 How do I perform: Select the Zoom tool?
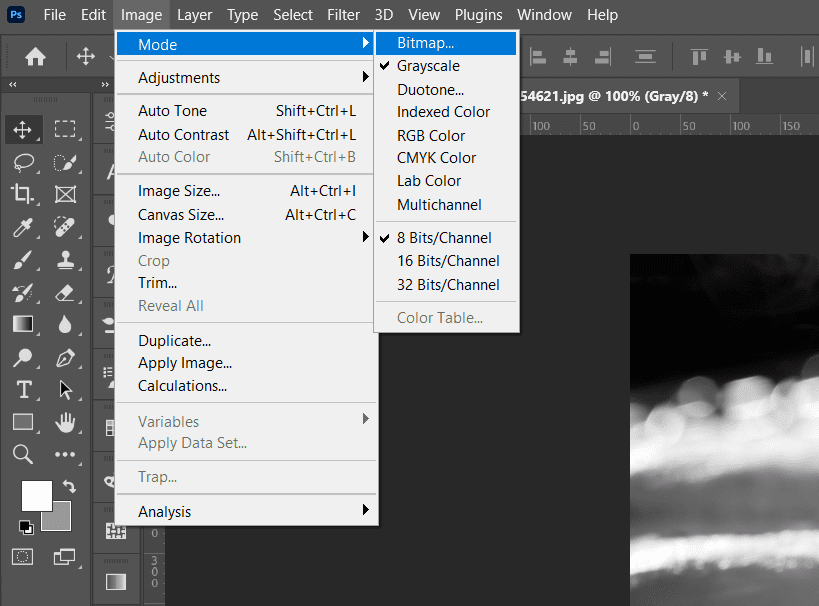click(22, 454)
